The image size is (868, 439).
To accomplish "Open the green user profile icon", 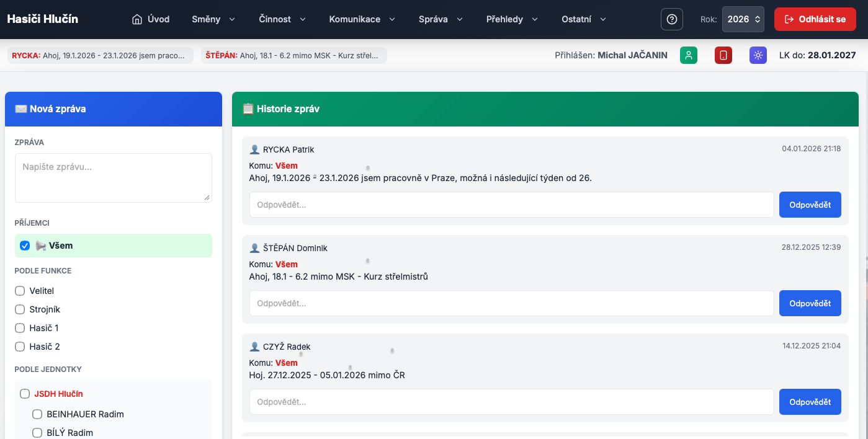I will coord(689,55).
